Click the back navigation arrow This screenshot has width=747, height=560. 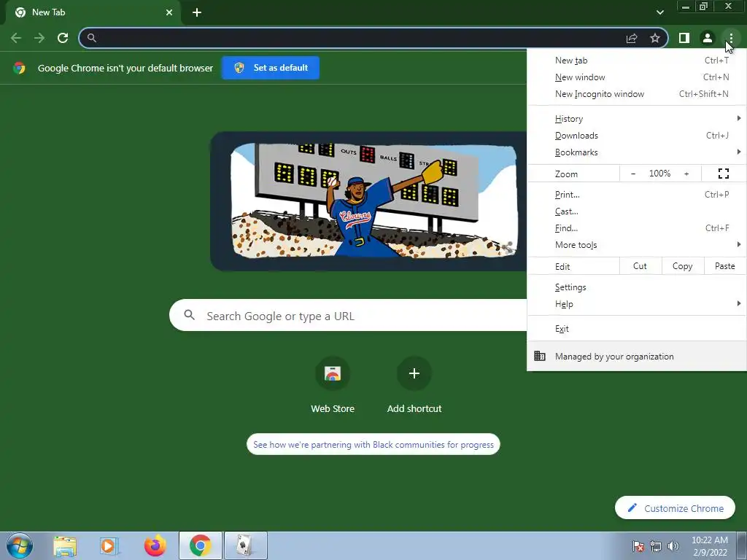point(16,38)
